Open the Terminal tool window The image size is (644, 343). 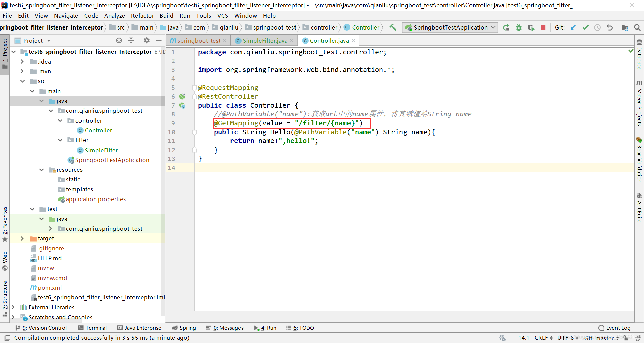tap(92, 328)
